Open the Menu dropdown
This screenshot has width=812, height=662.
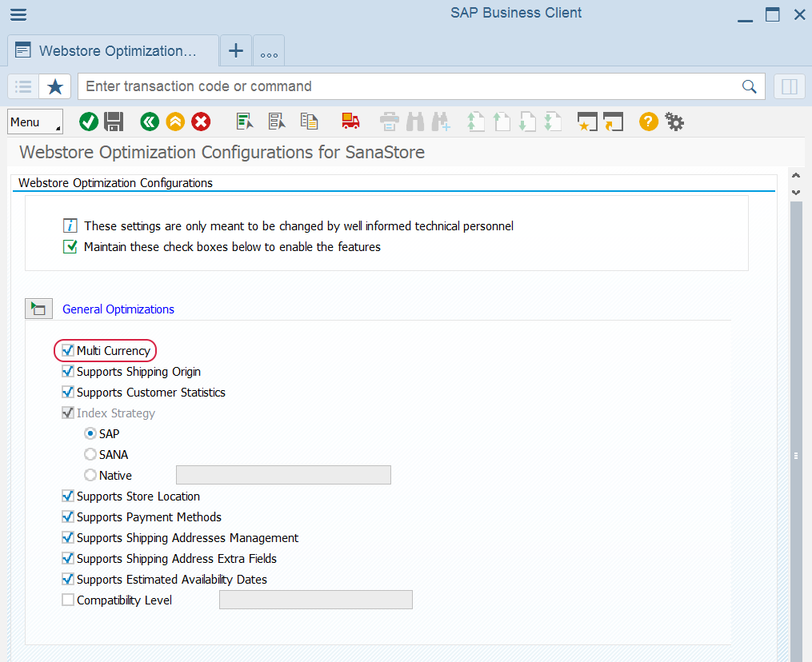(35, 122)
